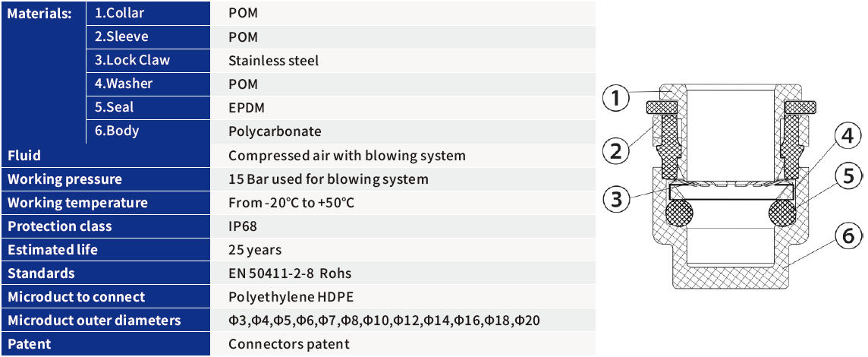Click callout number 5 in the diagram
Screen dimensions: 868x357
(848, 176)
